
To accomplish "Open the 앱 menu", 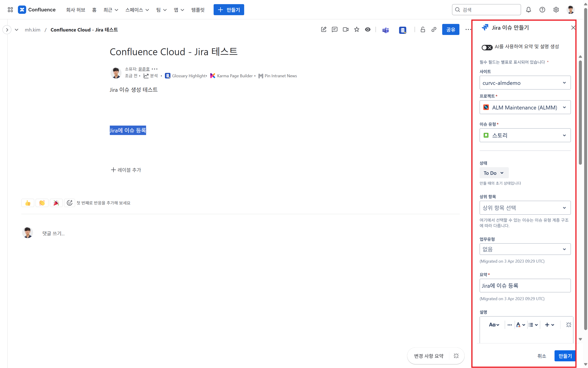I will 179,10.
